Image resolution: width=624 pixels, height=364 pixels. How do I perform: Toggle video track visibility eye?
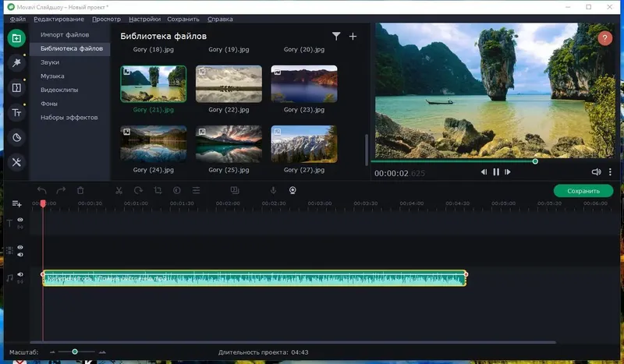(x=20, y=247)
